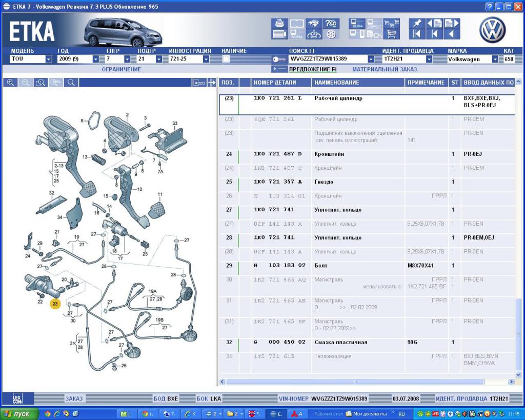
Task: Click ОГРАНИЧЕНИЕ link
Action: point(121,69)
